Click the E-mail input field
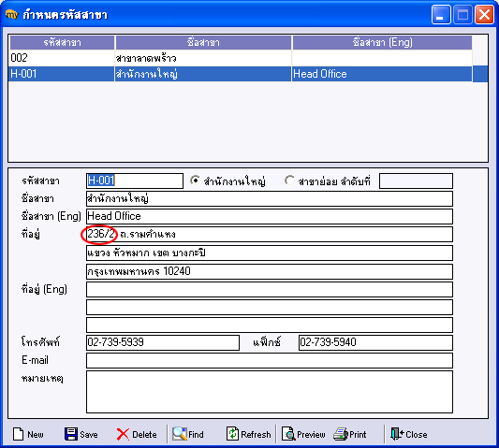 (270, 361)
